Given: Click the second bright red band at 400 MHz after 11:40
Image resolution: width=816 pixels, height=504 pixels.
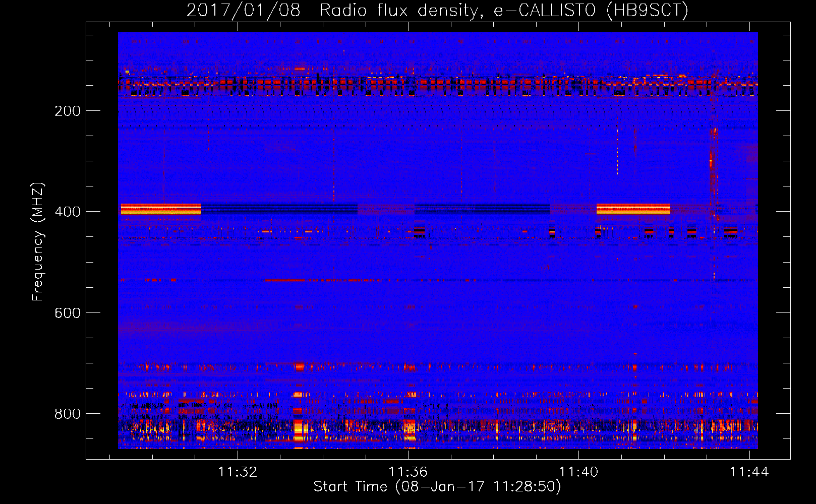Looking at the screenshot, I should 633,209.
